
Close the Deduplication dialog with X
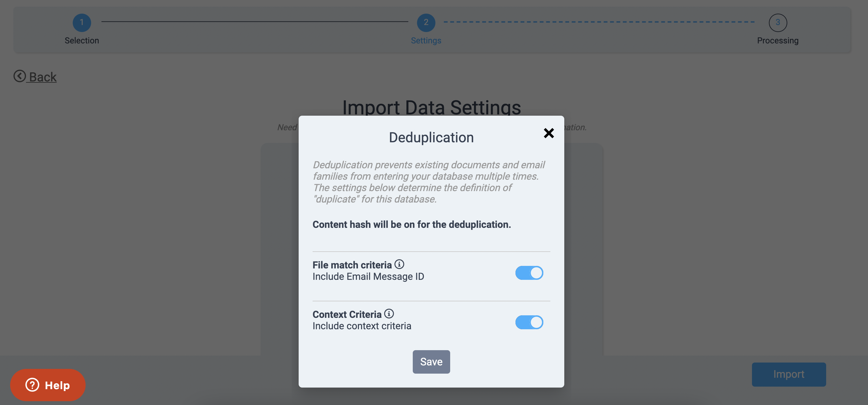pos(548,133)
